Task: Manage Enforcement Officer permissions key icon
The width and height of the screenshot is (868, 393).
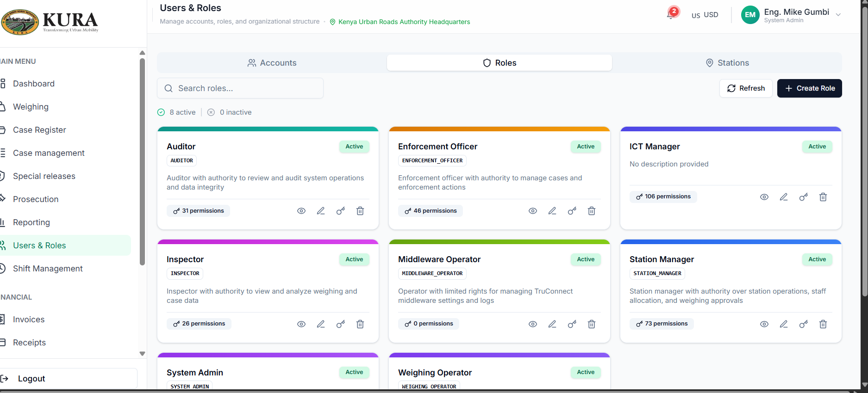Action: [572, 211]
